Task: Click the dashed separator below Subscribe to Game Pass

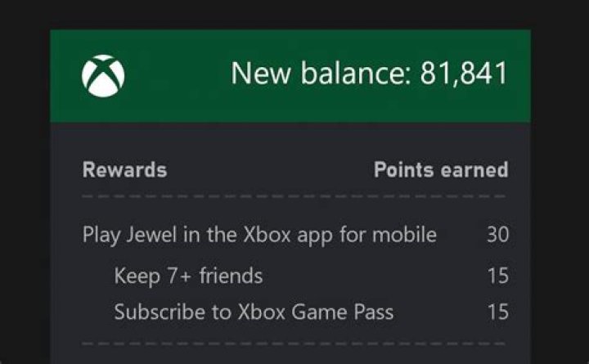Action: (294, 344)
